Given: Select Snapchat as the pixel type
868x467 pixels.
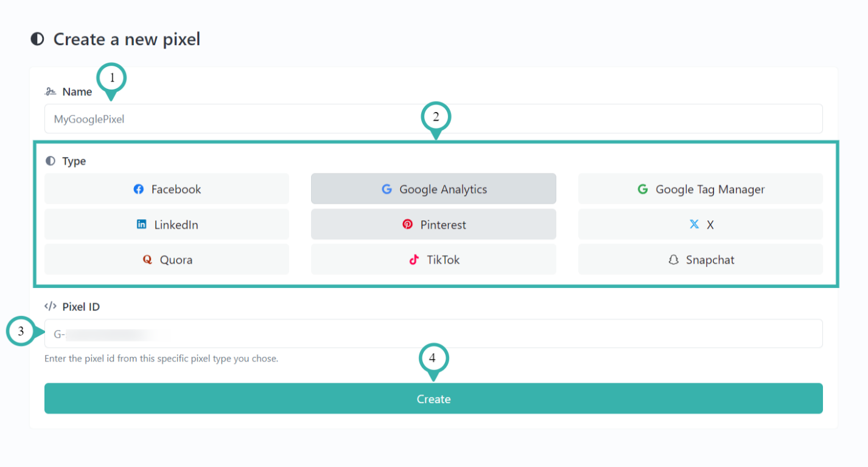Looking at the screenshot, I should 700,259.
